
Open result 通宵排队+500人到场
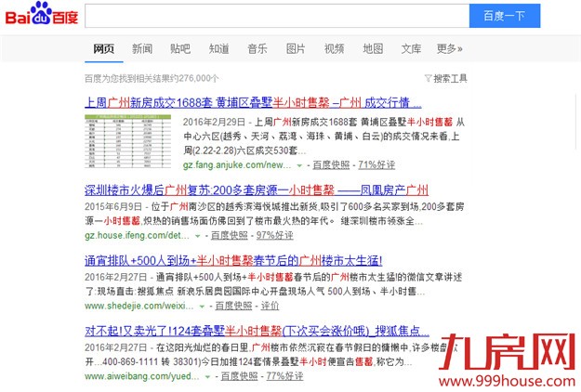point(233,261)
